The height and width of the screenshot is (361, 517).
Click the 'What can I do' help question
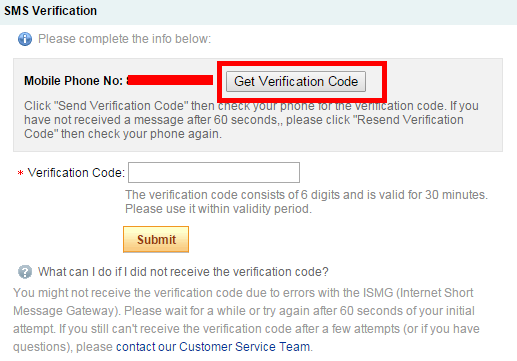(183, 272)
